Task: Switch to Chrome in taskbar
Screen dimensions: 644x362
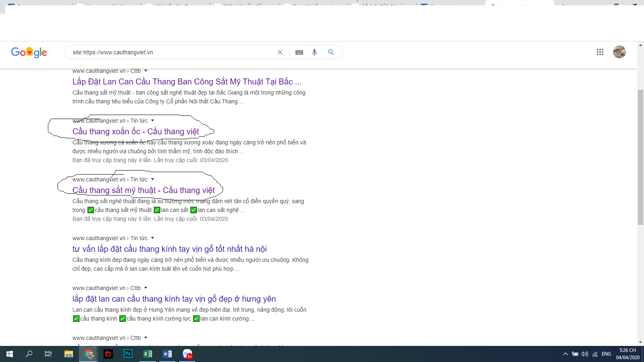Action: (89, 354)
